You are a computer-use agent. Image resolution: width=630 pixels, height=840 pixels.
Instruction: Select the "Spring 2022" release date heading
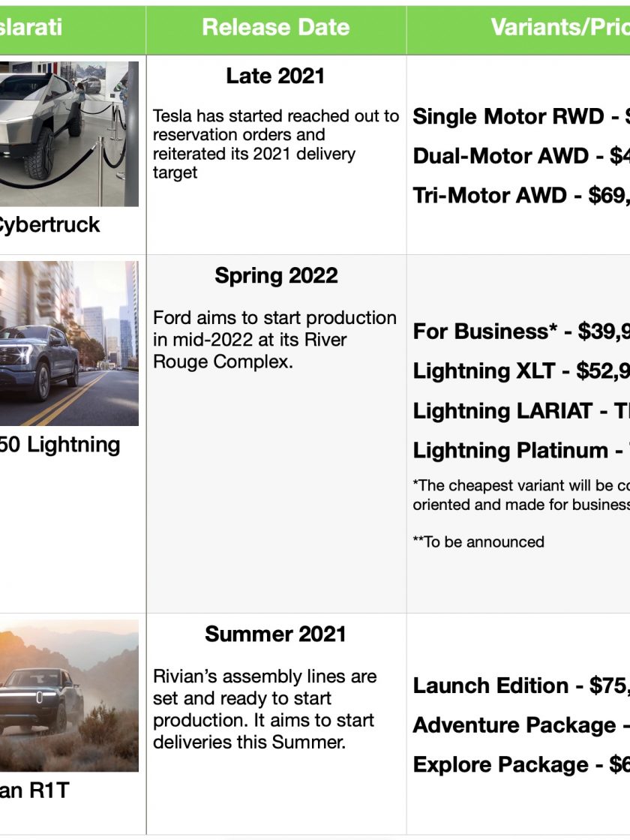point(277,276)
